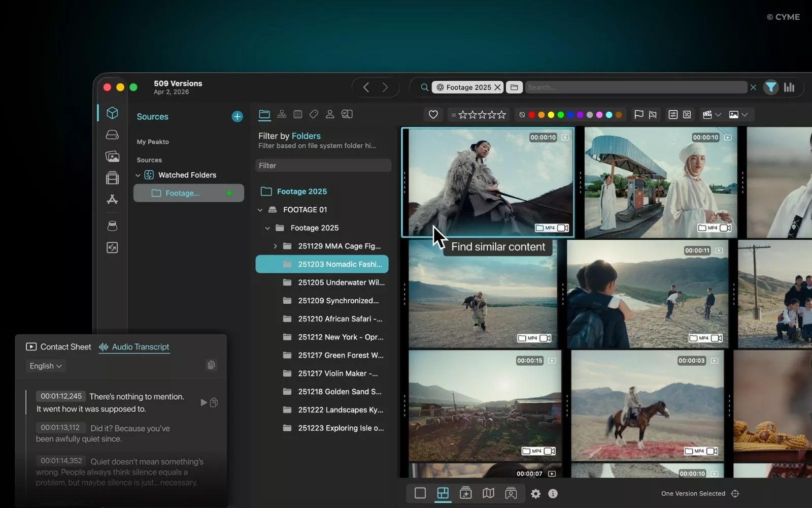812x508 pixels.
Task: Switch to the Contact Sheet tab
Action: click(x=59, y=347)
